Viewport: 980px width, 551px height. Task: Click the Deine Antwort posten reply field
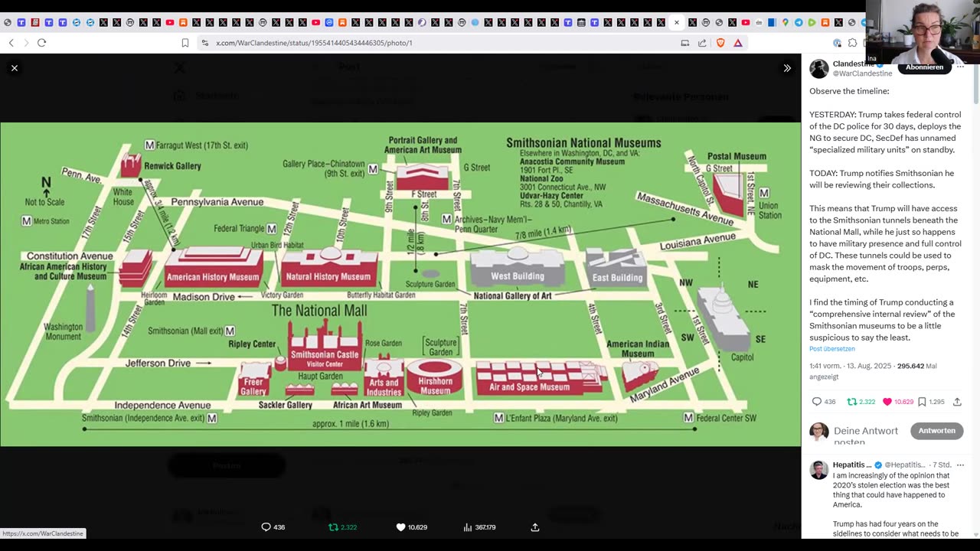click(x=866, y=436)
